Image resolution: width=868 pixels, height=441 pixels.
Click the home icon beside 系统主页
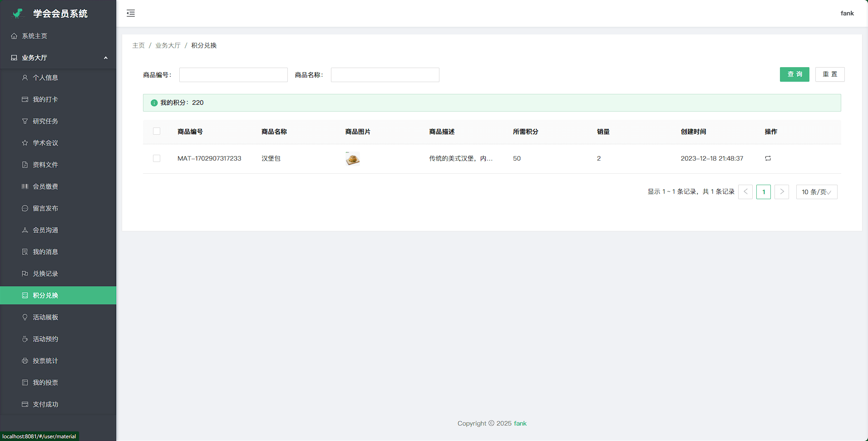[14, 36]
